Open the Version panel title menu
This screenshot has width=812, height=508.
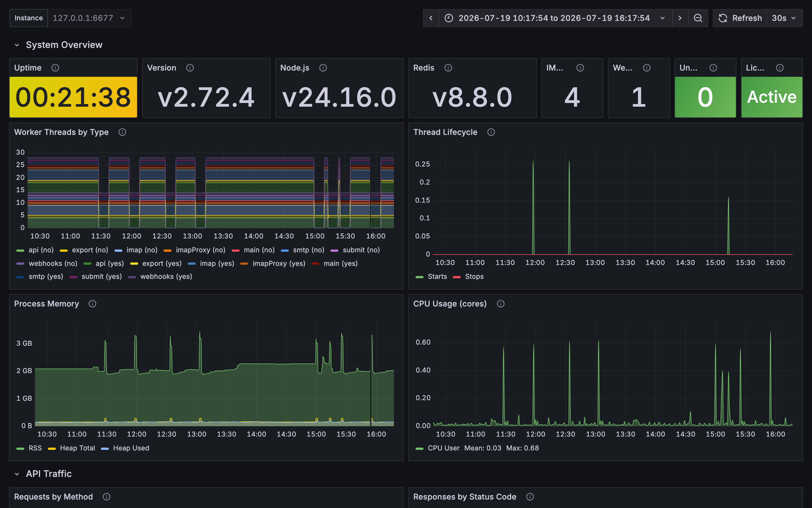click(162, 68)
